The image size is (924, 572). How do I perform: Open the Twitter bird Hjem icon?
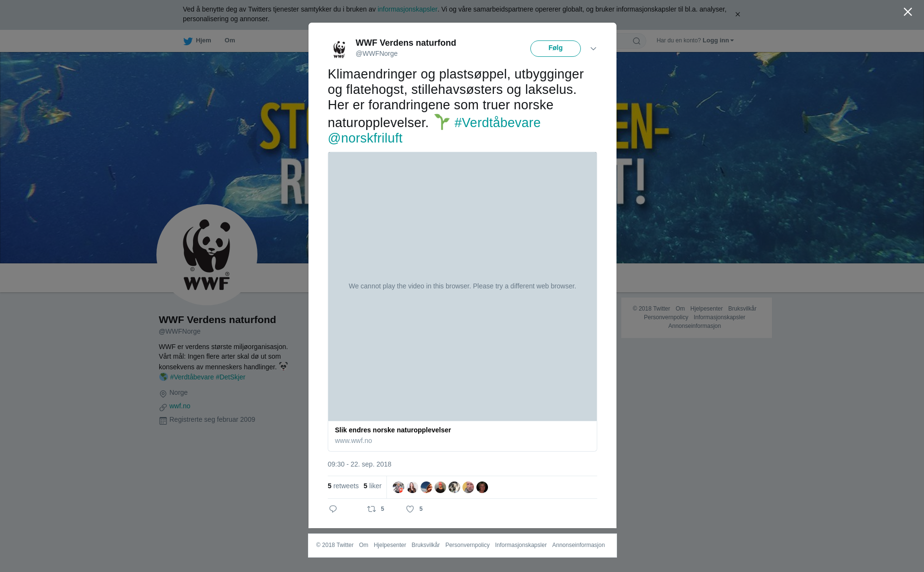coord(188,41)
